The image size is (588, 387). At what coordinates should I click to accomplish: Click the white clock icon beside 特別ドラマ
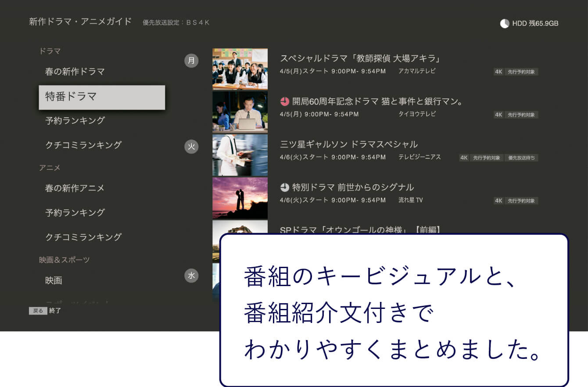[x=285, y=187]
